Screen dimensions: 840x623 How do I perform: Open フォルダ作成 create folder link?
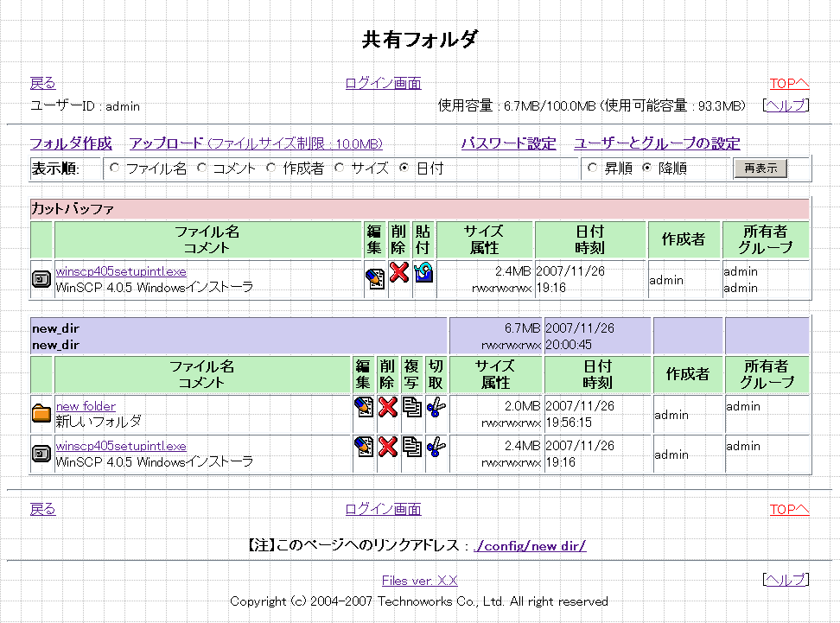(x=71, y=143)
